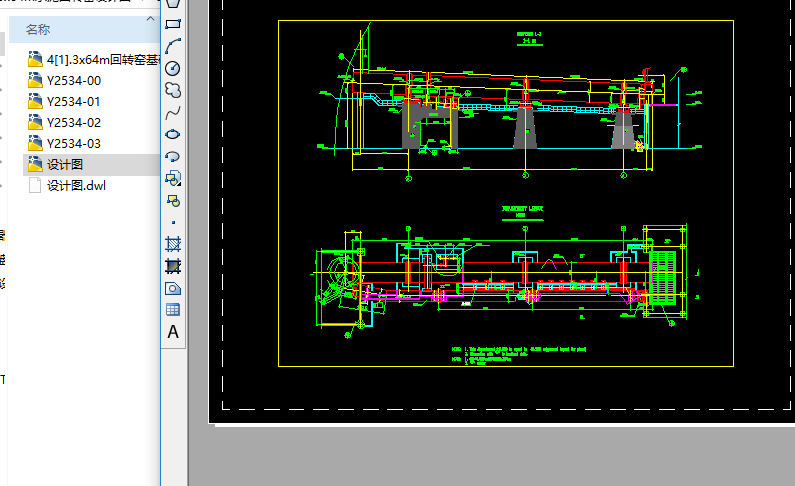Select the highlighted 设计图 drawing file
This screenshot has height=486, width=795.
92,165
